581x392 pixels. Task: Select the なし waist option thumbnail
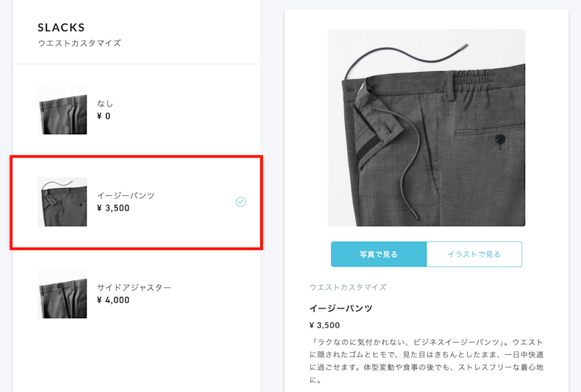click(x=62, y=110)
